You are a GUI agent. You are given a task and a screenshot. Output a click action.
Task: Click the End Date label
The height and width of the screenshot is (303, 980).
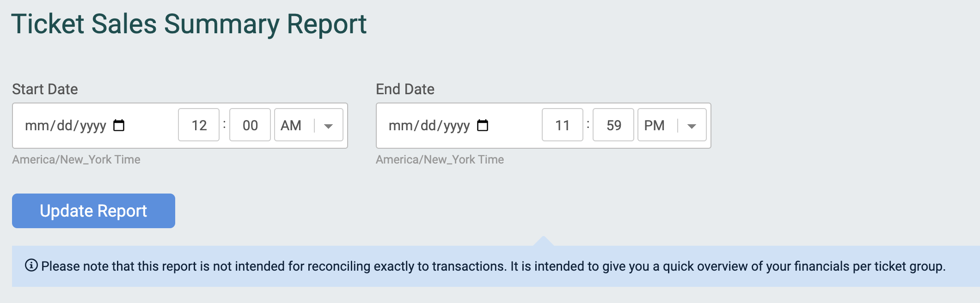click(404, 89)
